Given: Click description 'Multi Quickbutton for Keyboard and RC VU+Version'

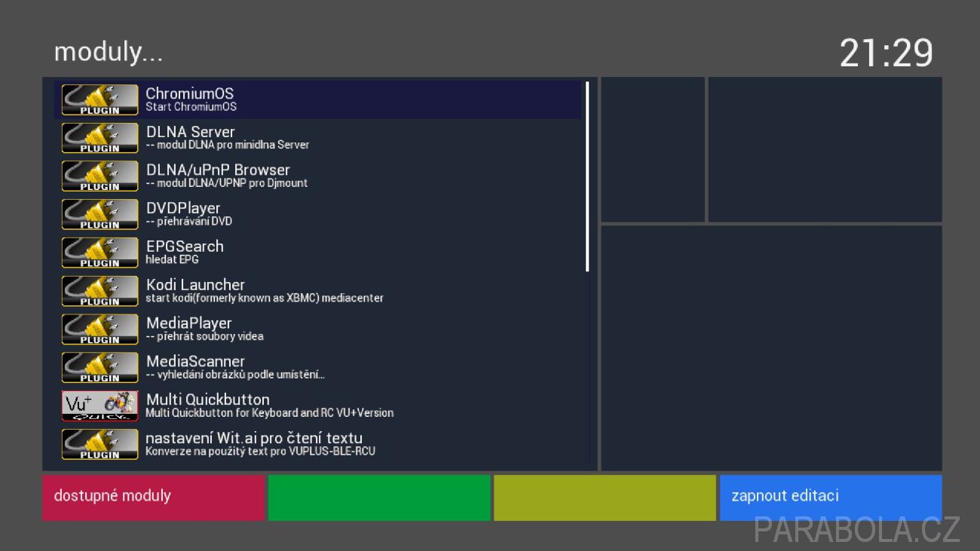Looking at the screenshot, I should coord(270,413).
